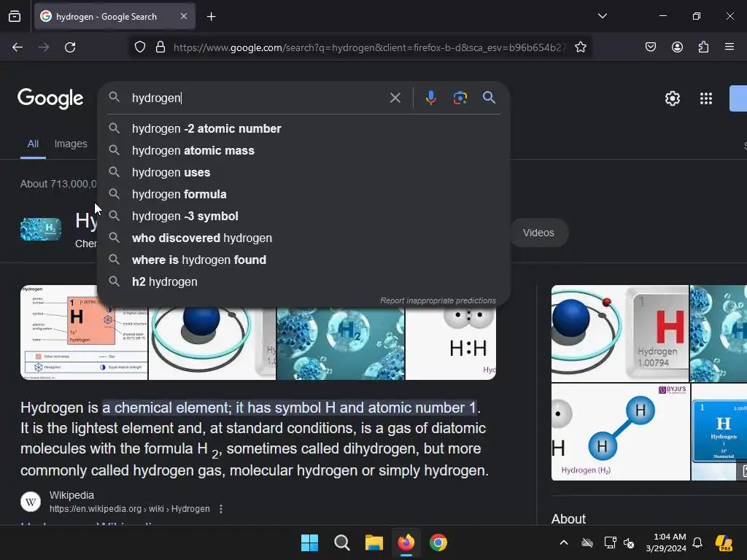The width and height of the screenshot is (747, 560).
Task: Select suggestion hydrogen uses
Action: click(x=304, y=172)
